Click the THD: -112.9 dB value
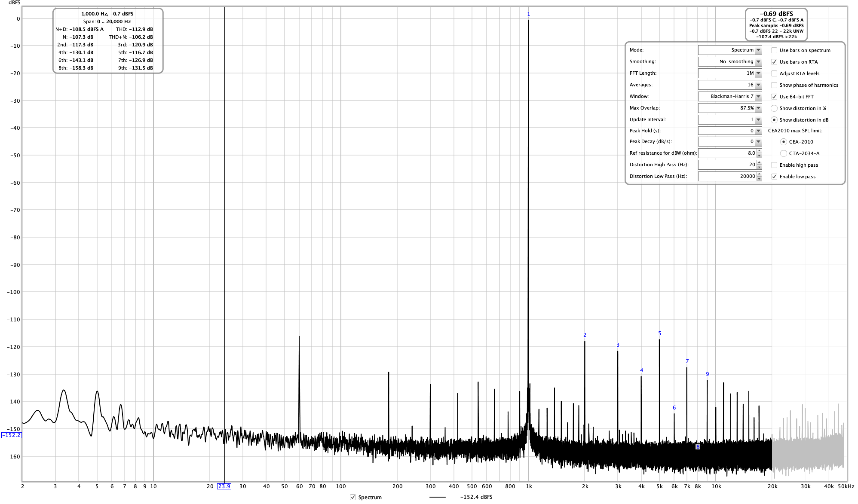Viewport: 858px width, 504px height. 135,29
